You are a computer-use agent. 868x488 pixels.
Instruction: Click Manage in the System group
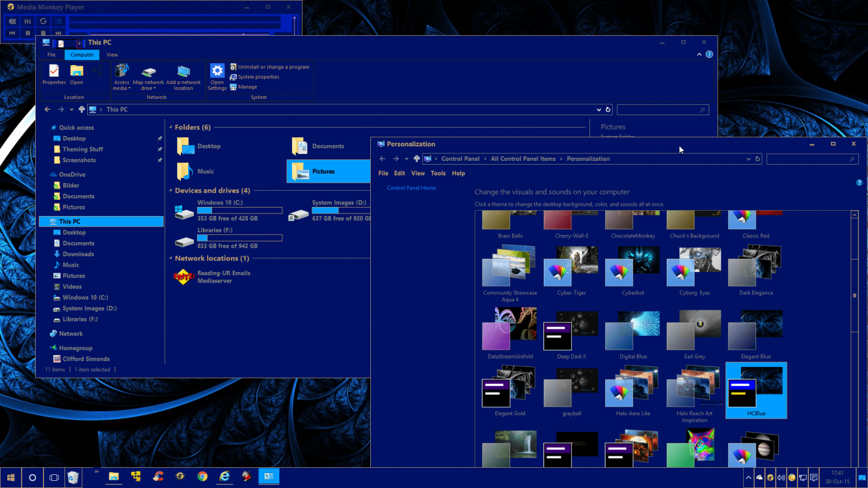pyautogui.click(x=243, y=87)
